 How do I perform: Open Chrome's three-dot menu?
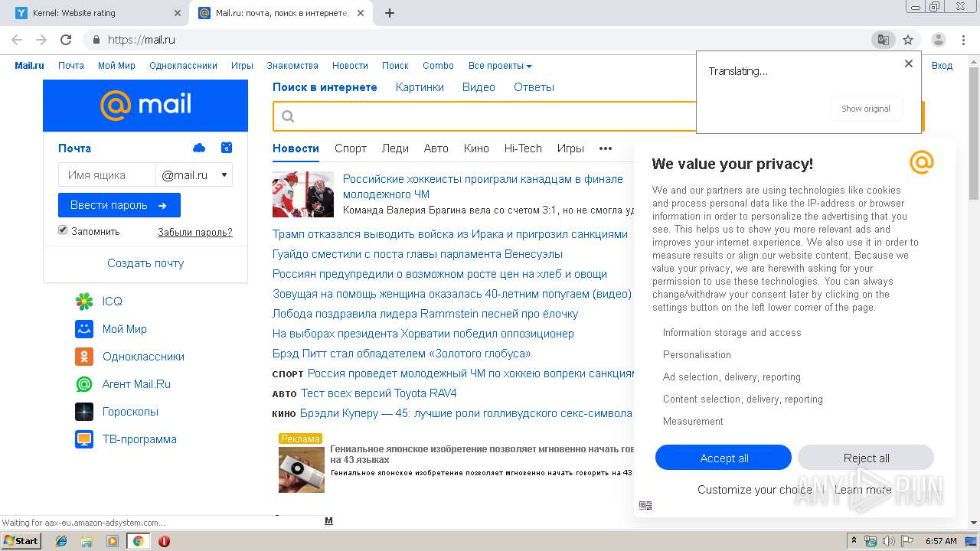point(963,40)
